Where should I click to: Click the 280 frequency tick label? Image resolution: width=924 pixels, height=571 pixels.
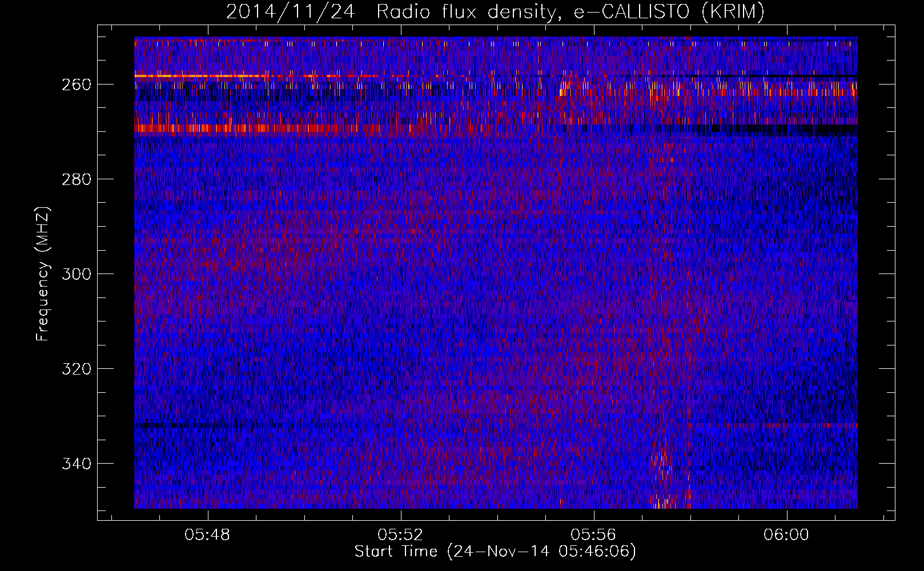(77, 179)
